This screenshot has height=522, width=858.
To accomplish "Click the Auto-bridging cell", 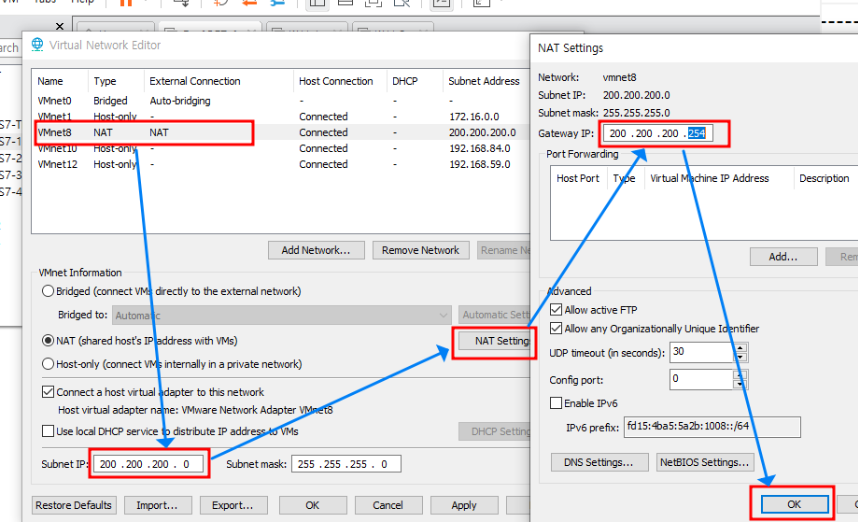I will pos(180,101).
